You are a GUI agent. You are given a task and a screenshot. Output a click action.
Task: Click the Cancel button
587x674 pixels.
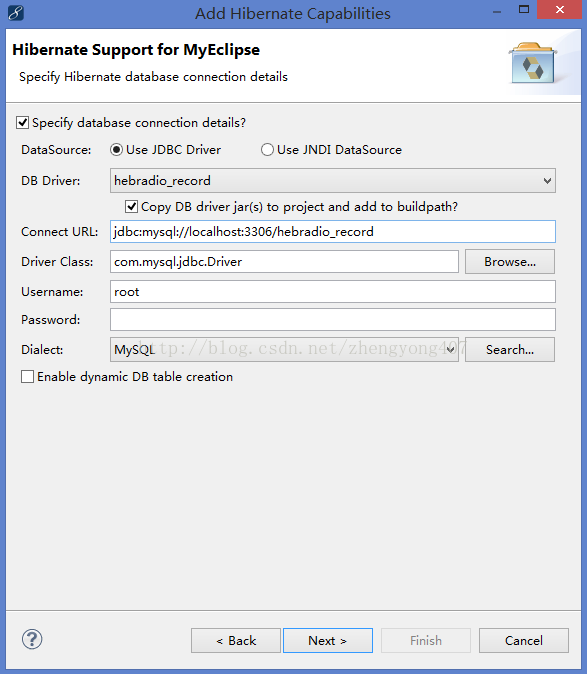point(524,640)
